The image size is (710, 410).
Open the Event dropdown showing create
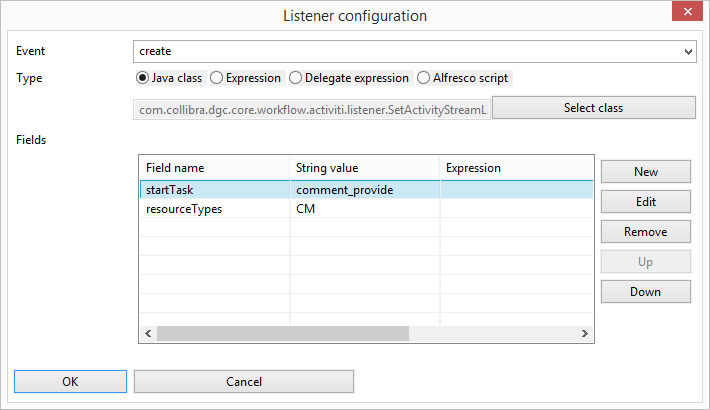click(x=414, y=51)
